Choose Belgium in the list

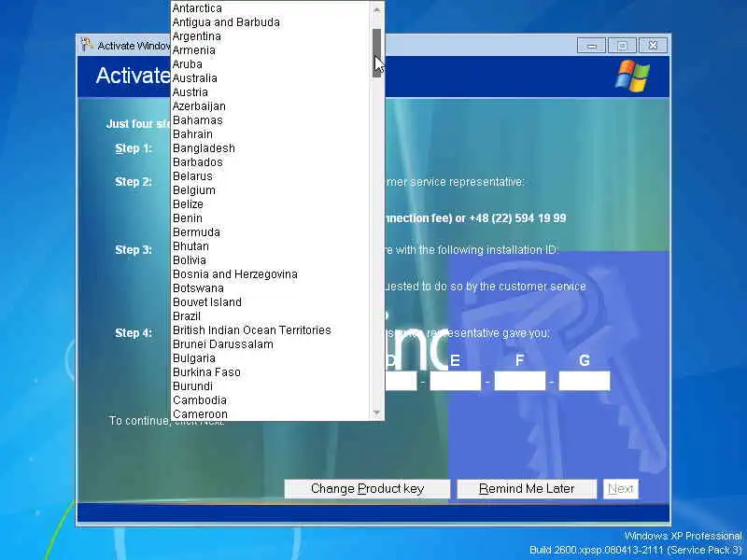[270, 190]
